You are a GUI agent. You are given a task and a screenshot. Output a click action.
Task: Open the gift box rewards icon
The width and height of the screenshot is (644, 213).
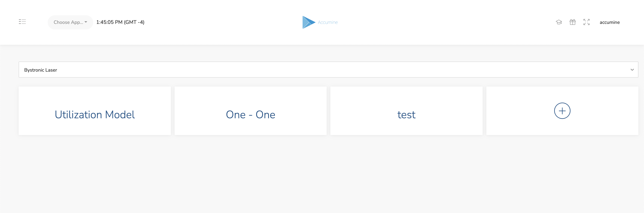572,22
